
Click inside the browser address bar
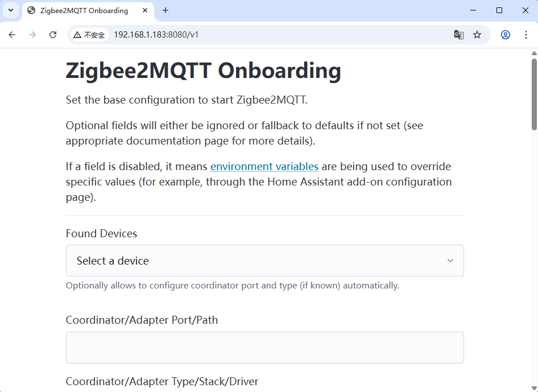227,35
